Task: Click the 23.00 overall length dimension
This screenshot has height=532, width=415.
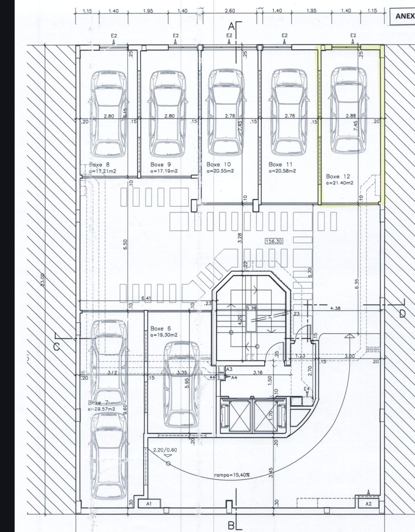Action: point(42,280)
